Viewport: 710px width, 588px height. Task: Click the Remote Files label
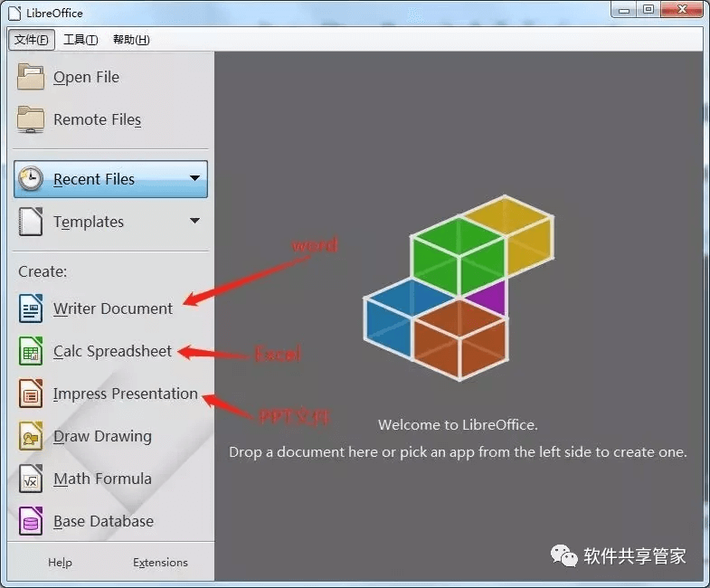click(97, 119)
